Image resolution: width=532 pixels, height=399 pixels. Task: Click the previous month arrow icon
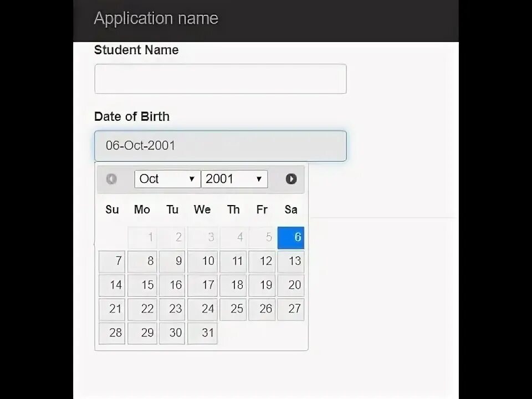pyautogui.click(x=111, y=179)
